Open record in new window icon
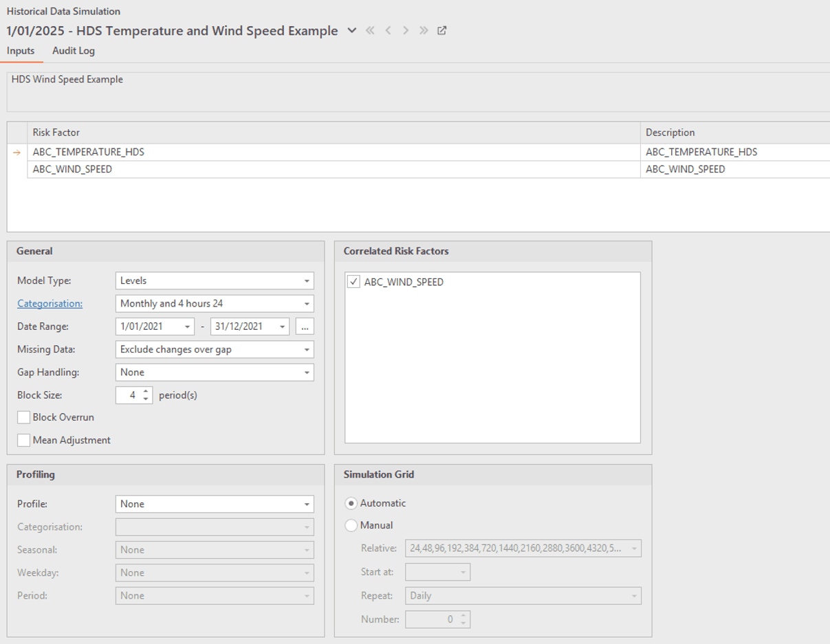This screenshot has height=644, width=830. (x=442, y=30)
